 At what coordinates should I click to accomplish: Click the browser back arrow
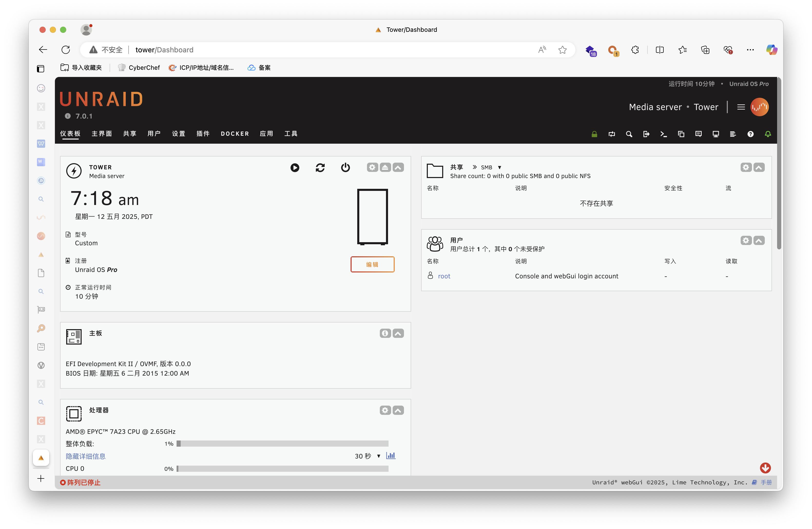click(43, 50)
